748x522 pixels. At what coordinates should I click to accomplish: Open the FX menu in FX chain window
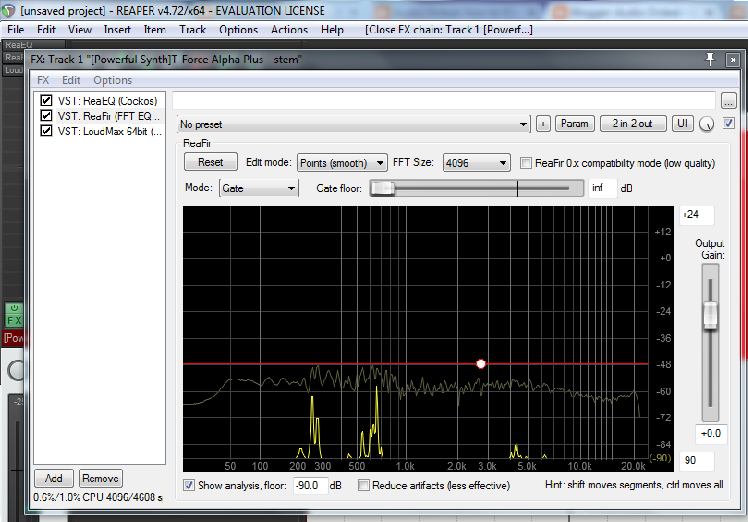pyautogui.click(x=43, y=80)
